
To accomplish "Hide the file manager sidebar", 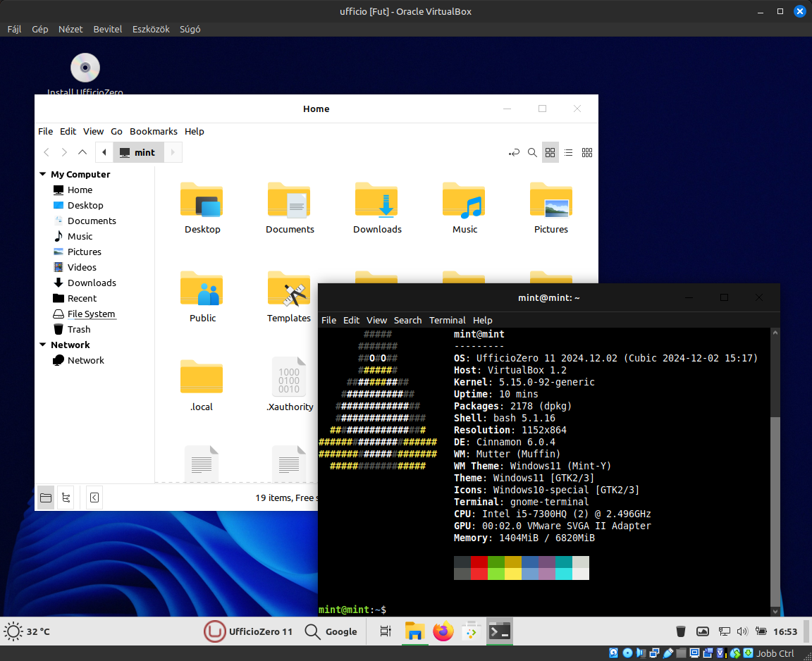I will (x=94, y=498).
